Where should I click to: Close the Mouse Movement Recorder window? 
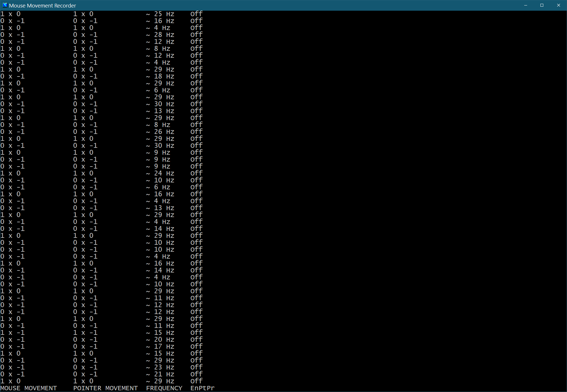558,5
